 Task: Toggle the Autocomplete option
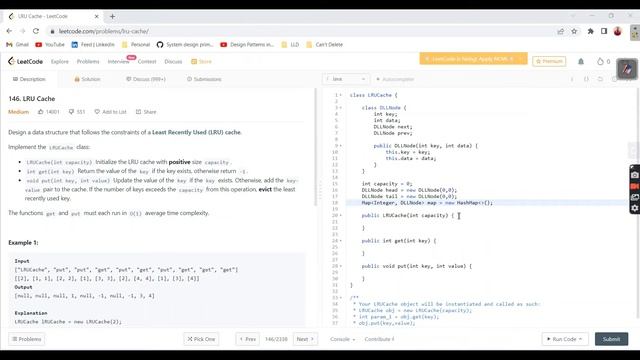pos(395,79)
